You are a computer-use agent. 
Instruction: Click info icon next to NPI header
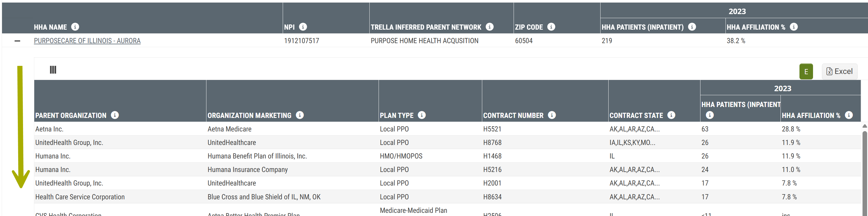(x=303, y=26)
